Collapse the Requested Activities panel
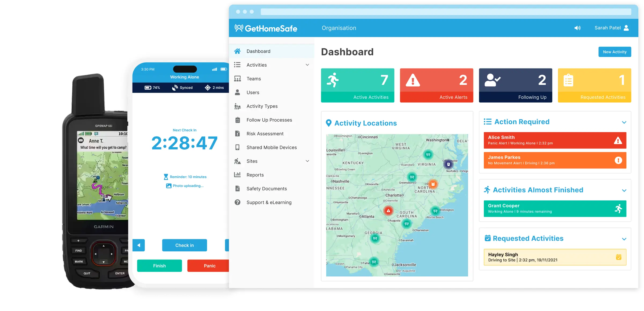Viewport: 644px width, 311px height. pyautogui.click(x=624, y=239)
